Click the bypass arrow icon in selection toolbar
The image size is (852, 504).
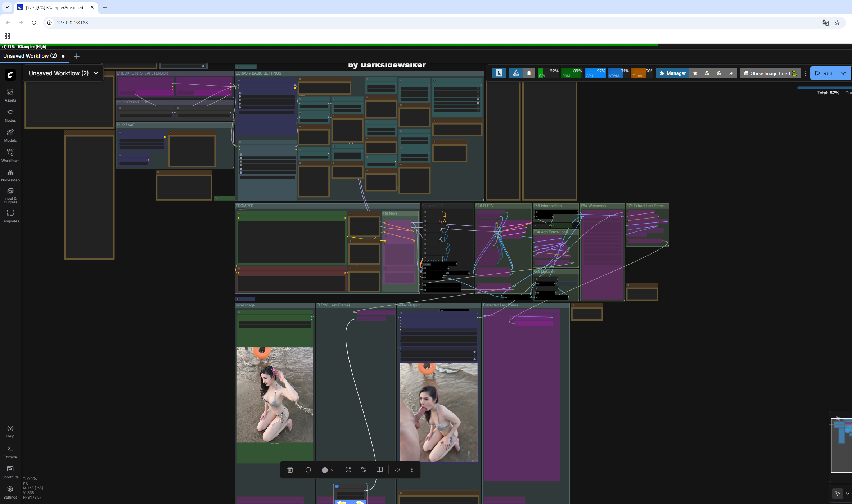click(x=397, y=470)
